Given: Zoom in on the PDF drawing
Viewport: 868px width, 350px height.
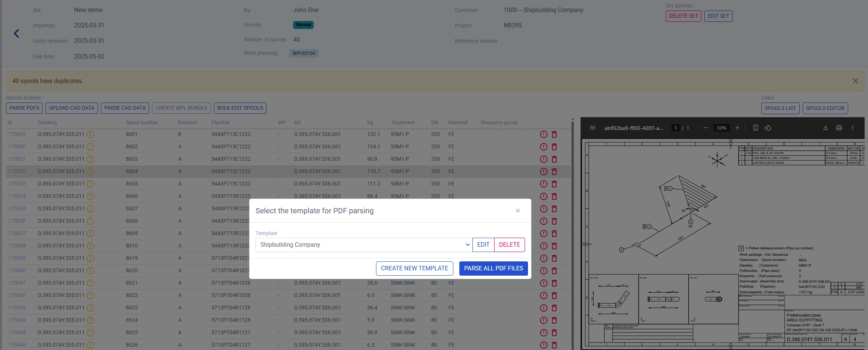Looking at the screenshot, I should coord(737,128).
